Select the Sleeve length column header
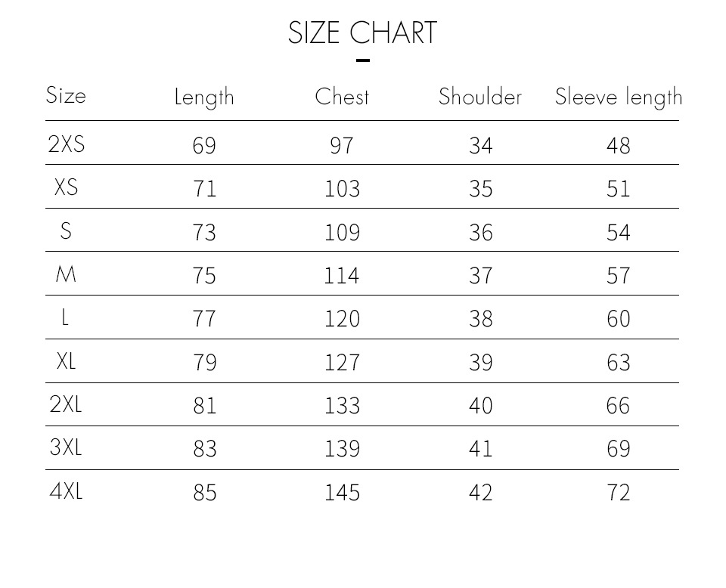 click(x=619, y=97)
